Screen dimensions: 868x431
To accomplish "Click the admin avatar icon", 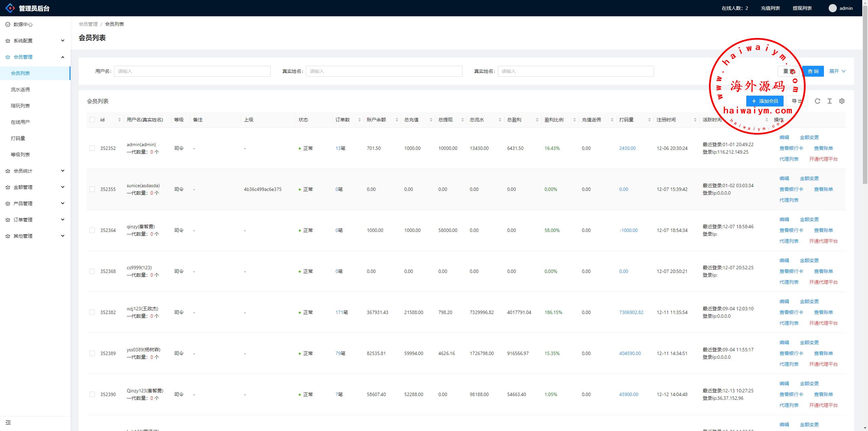I will coord(832,8).
